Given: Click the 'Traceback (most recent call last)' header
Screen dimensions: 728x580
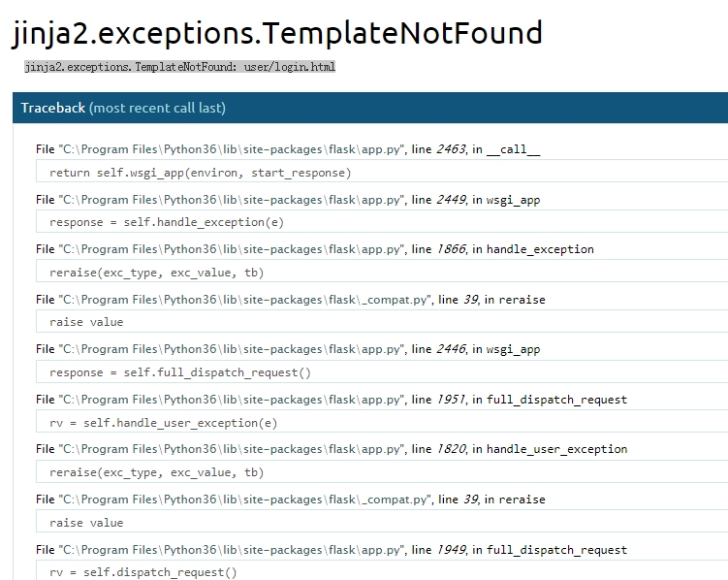Looking at the screenshot, I should pyautogui.click(x=123, y=108).
